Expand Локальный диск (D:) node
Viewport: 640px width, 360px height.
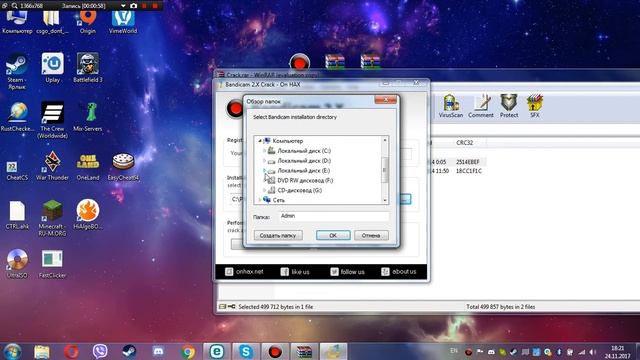pyautogui.click(x=264, y=161)
